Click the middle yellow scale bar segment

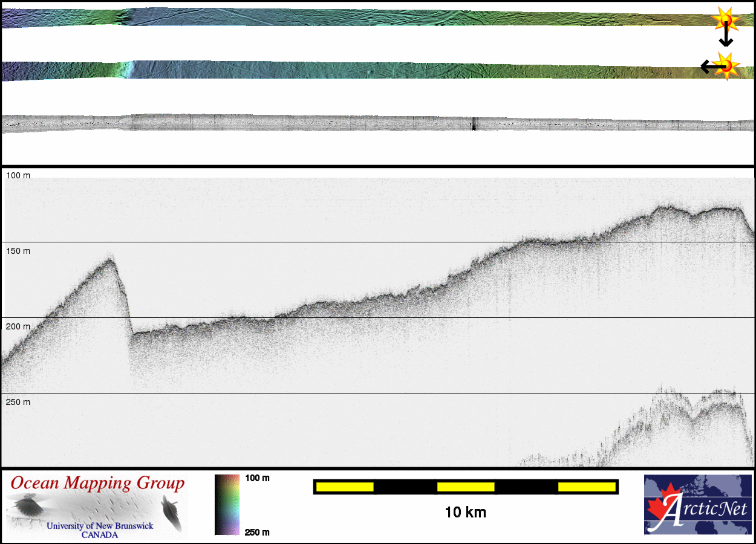pyautogui.click(x=466, y=487)
